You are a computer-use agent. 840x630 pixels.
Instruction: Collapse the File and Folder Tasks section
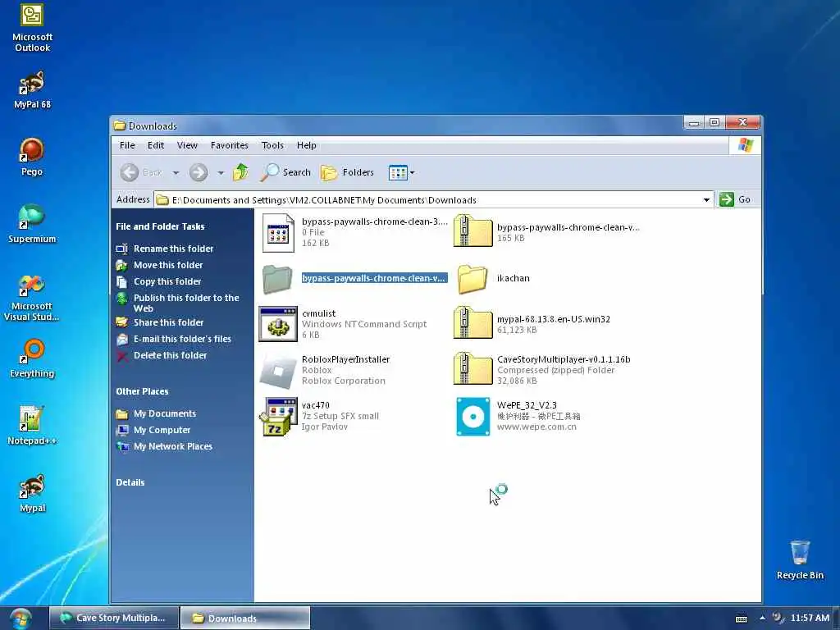[x=160, y=226]
